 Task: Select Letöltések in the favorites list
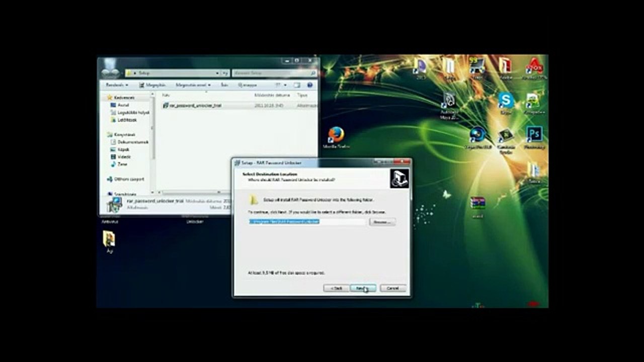(126, 120)
